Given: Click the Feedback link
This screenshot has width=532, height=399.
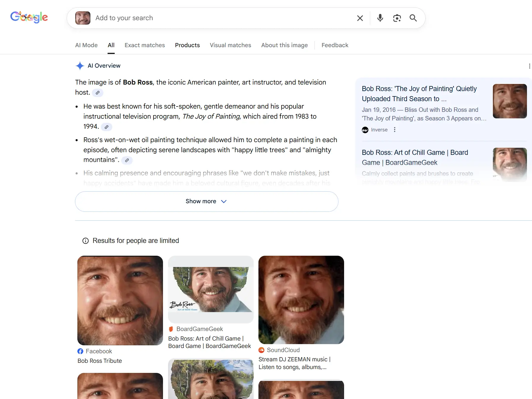Looking at the screenshot, I should point(335,45).
